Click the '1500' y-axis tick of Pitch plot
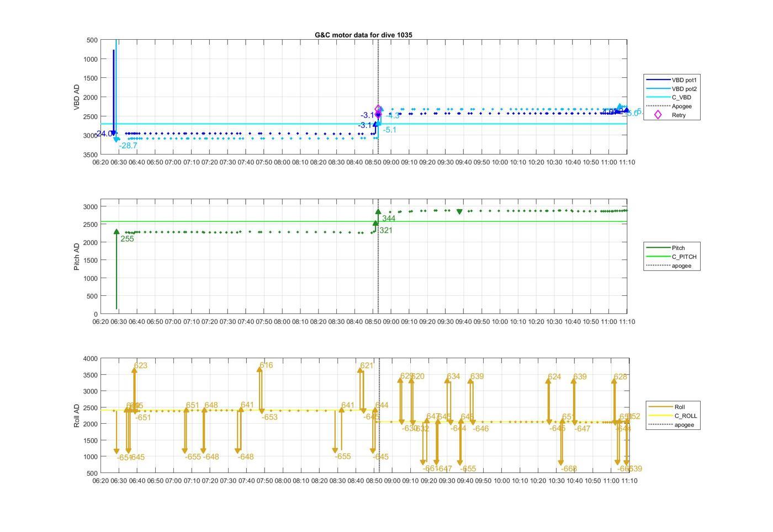 [91, 260]
